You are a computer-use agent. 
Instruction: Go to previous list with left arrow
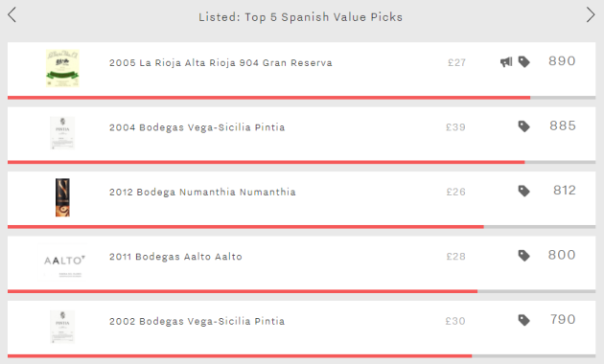click(x=12, y=15)
